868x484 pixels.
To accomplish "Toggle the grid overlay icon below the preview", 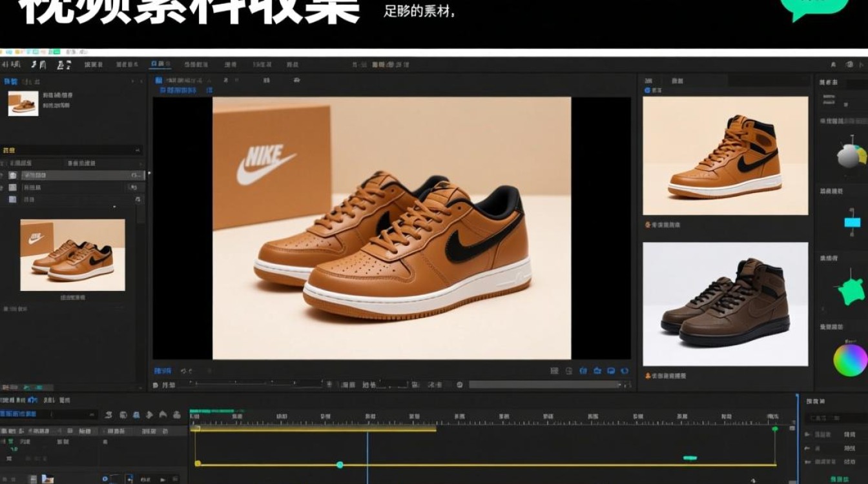I will (x=554, y=371).
